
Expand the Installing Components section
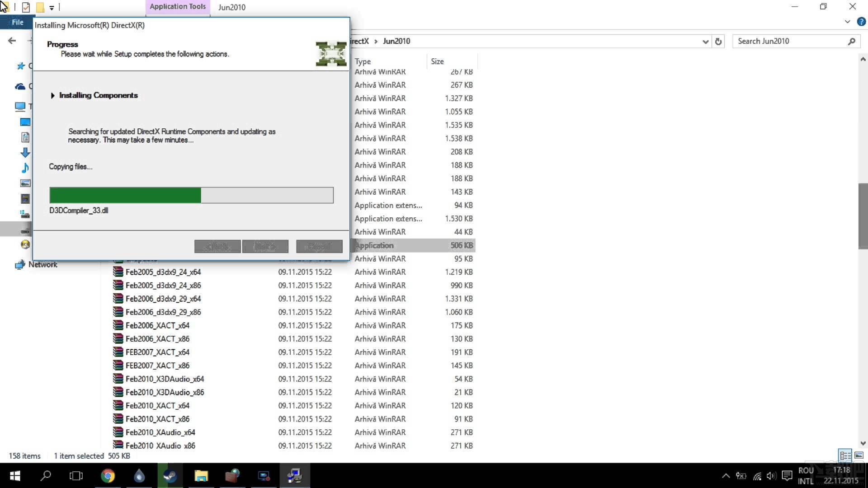coord(53,95)
